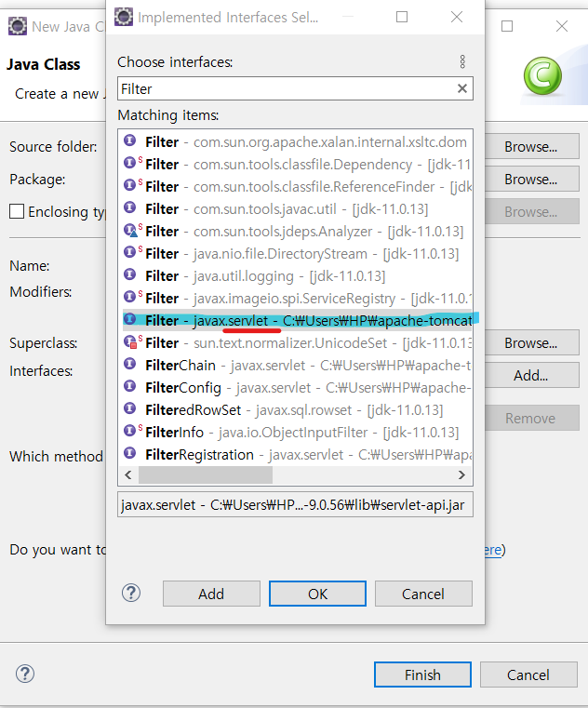Click Add... interfaces button in New Java Class
Image resolution: width=588 pixels, height=708 pixels.
click(531, 375)
